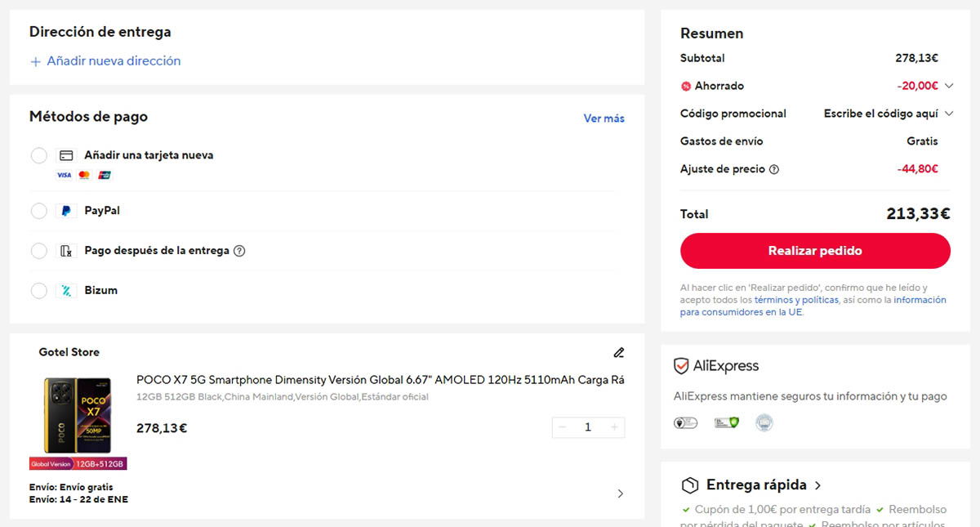
Task: Click the credit card icon for new card
Action: pyautogui.click(x=66, y=155)
